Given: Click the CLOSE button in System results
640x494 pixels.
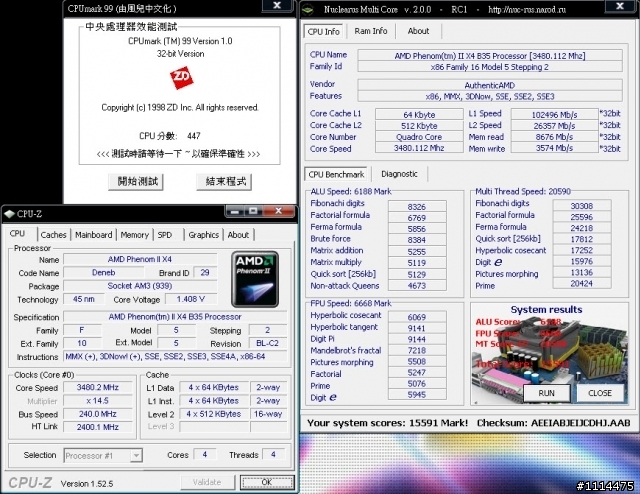Looking at the screenshot, I should [x=600, y=393].
